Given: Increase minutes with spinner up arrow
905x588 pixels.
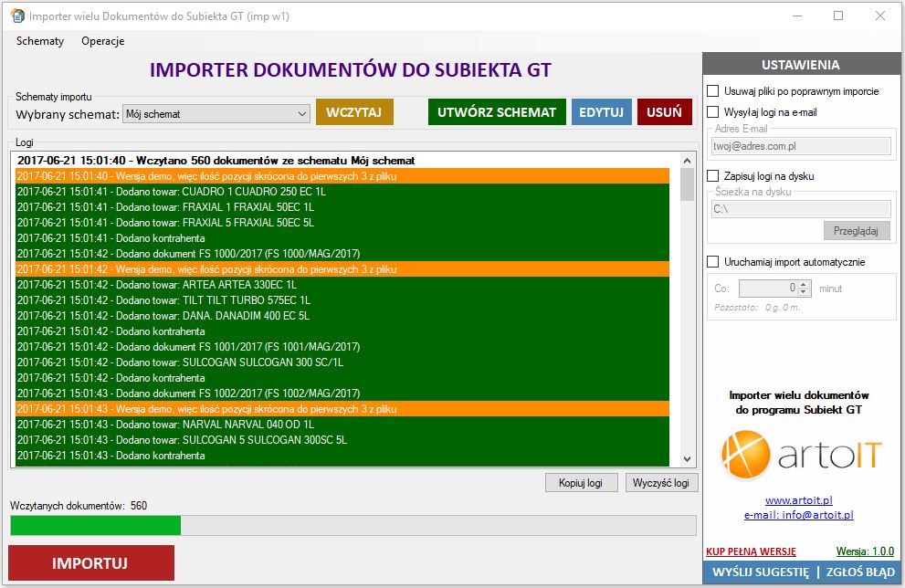Looking at the screenshot, I should (803, 284).
